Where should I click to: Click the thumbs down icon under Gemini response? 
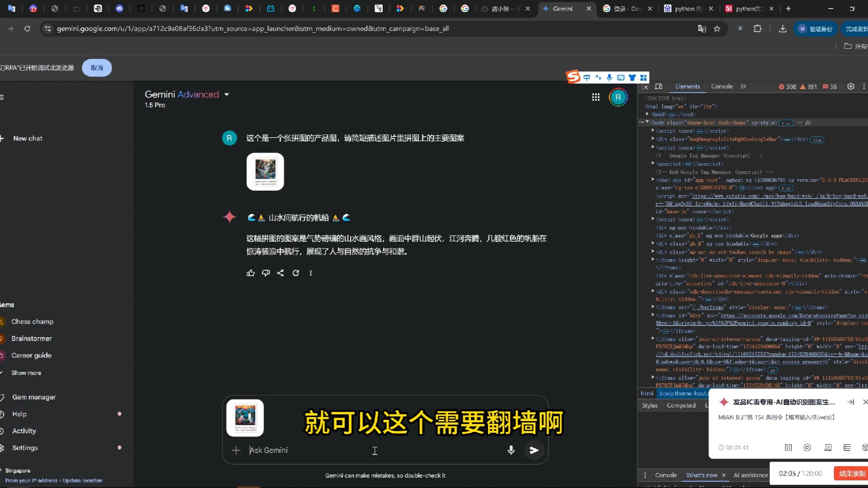coord(265,273)
